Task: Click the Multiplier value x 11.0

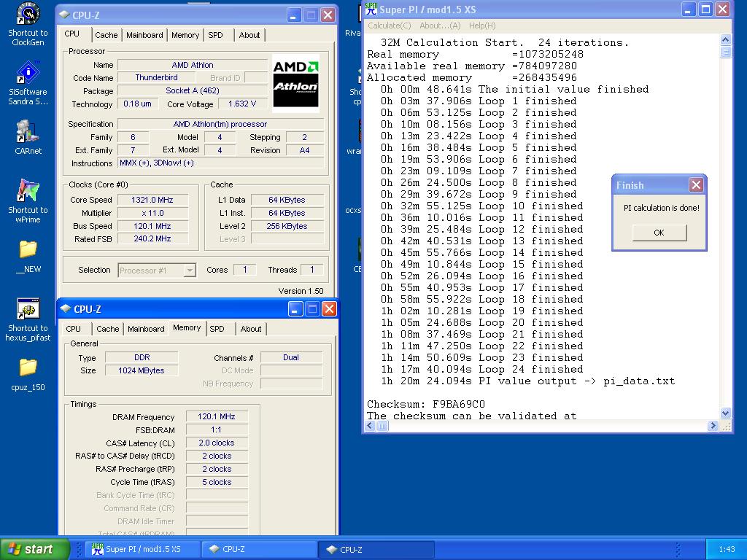Action: [x=152, y=213]
